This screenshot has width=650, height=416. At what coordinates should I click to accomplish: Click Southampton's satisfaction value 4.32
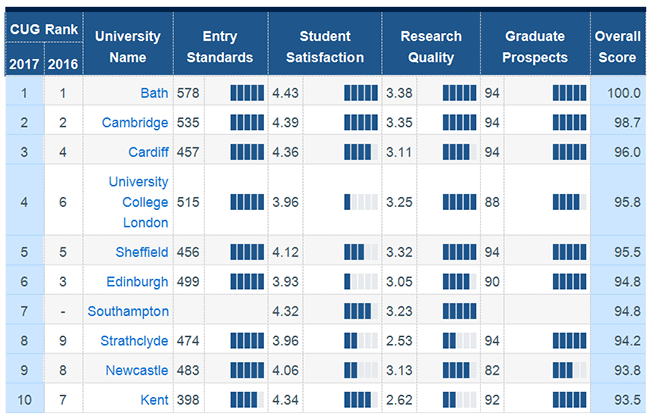point(285,311)
